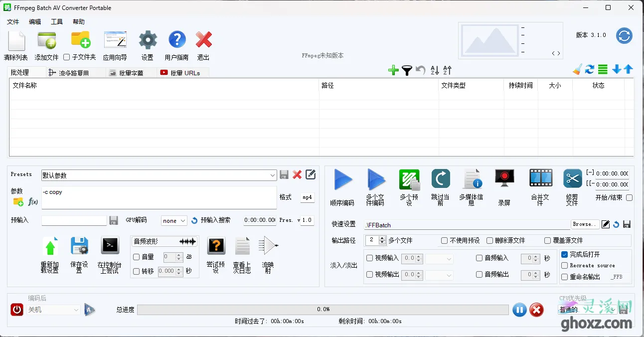Enable the 音量 volume checkbox
Image resolution: width=644 pixels, height=337 pixels.
pyautogui.click(x=137, y=257)
